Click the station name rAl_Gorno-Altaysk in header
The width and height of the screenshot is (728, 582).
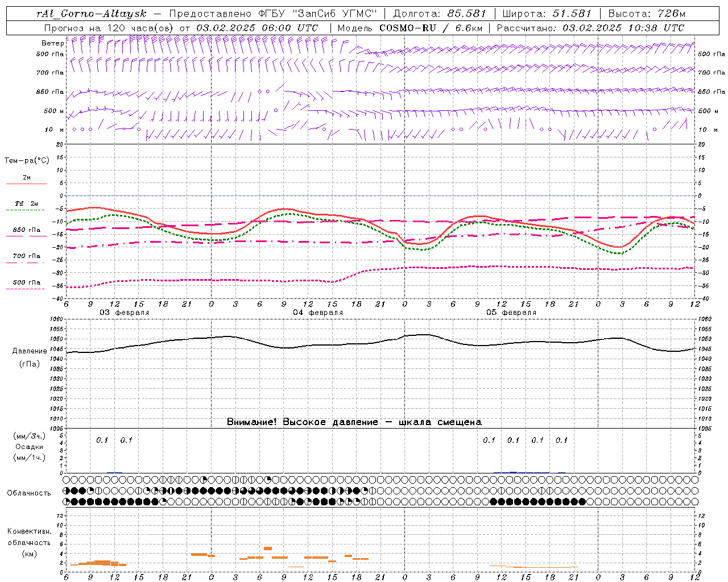tap(92, 14)
